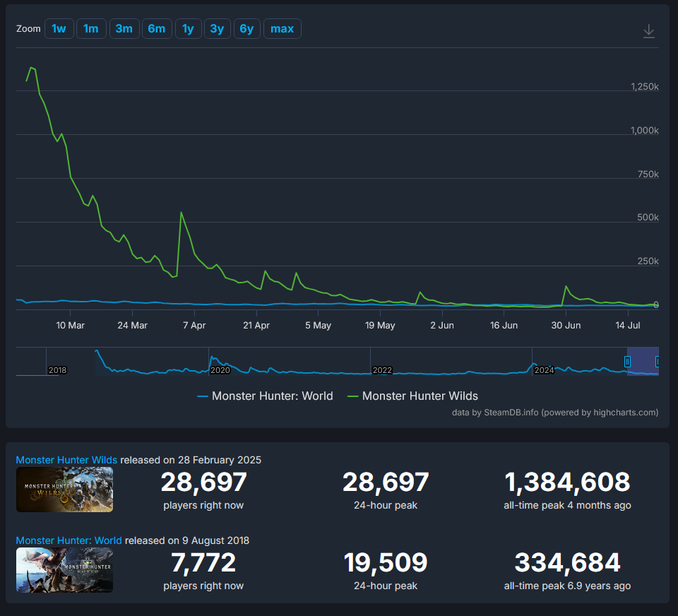Screen dimensions: 678x616
Task: Toggle Monster Hunter: World series in legend
Action: [265, 396]
